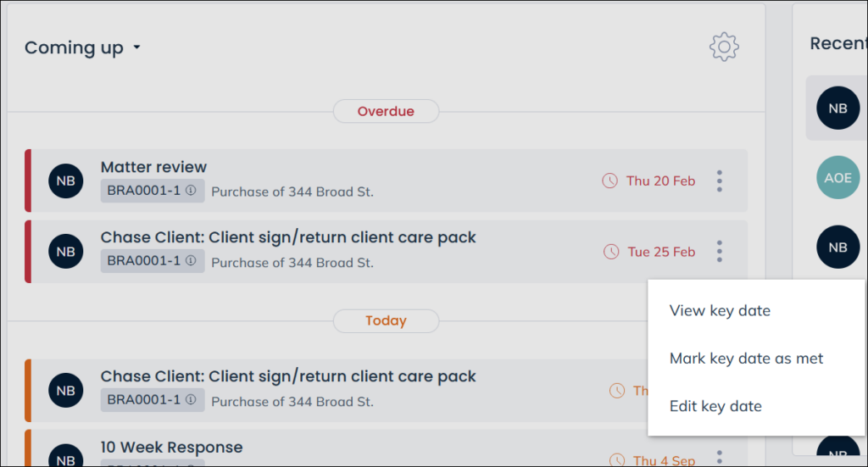
Task: Select the AOE avatar in Recent panel
Action: (837, 178)
